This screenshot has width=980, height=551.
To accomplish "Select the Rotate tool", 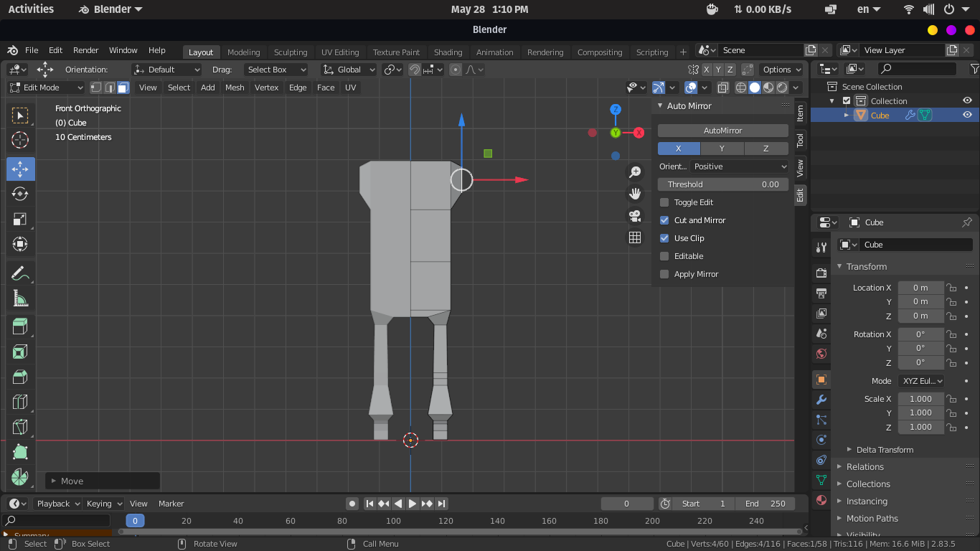I will coord(20,194).
